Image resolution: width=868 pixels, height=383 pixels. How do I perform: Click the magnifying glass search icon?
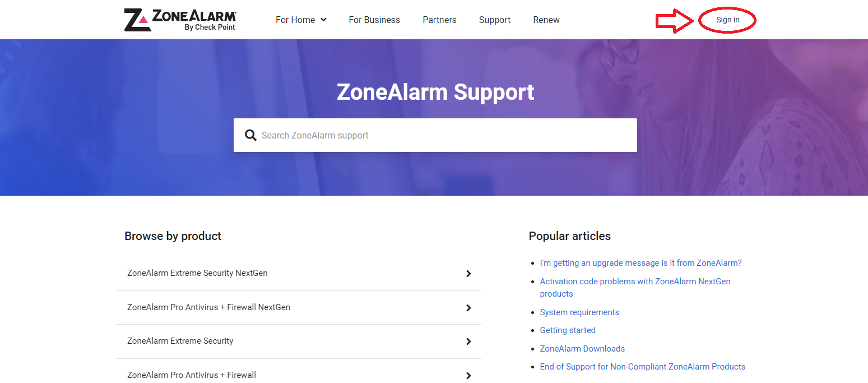point(250,135)
